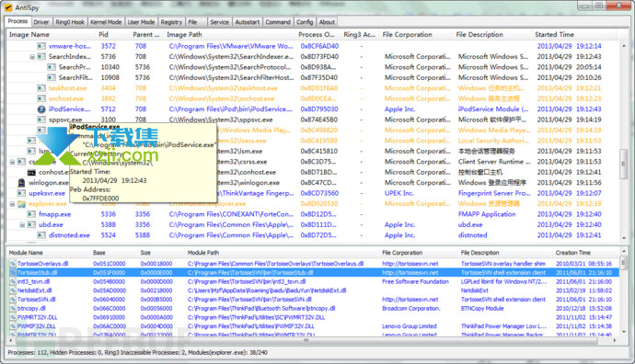Click the intl3_tsvn.dll module icon
Viewport: 635px width, 364px height.
(13, 281)
